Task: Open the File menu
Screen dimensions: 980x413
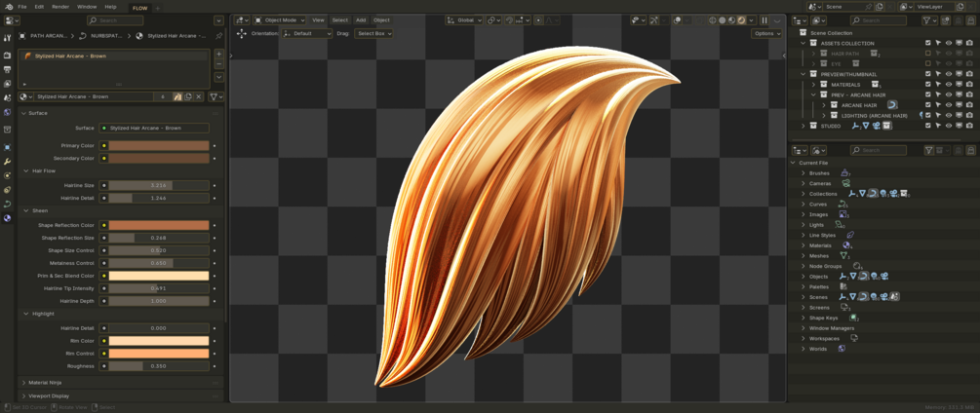Action: pos(21,6)
